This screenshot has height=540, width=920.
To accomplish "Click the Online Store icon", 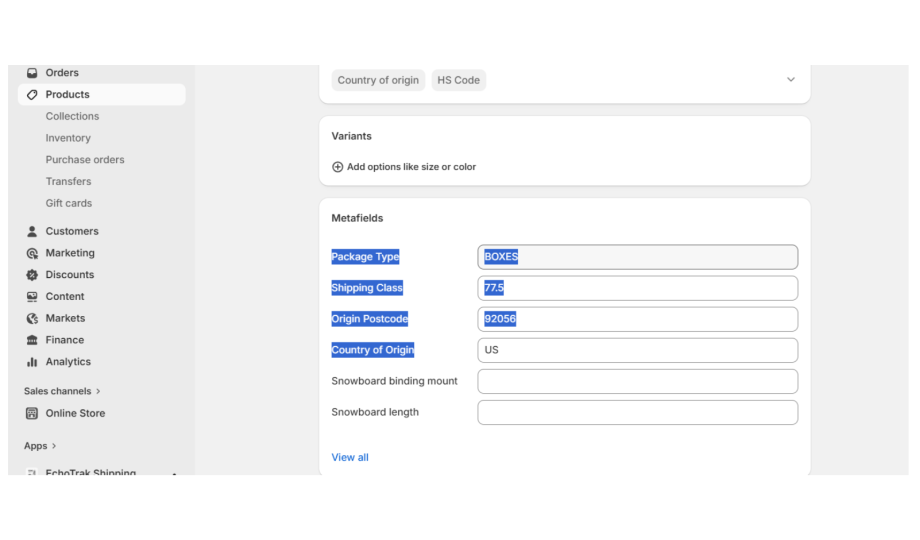I will (32, 413).
